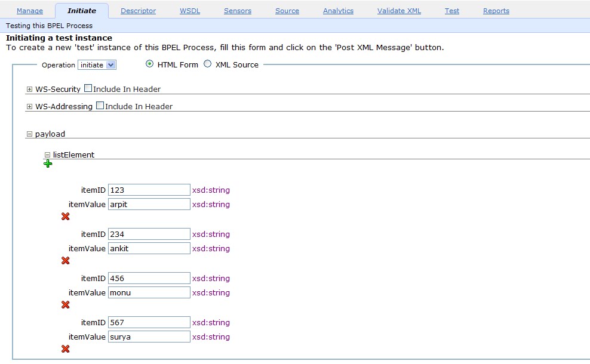Select the XML Source radio option
This screenshot has width=590, height=364.
point(208,64)
